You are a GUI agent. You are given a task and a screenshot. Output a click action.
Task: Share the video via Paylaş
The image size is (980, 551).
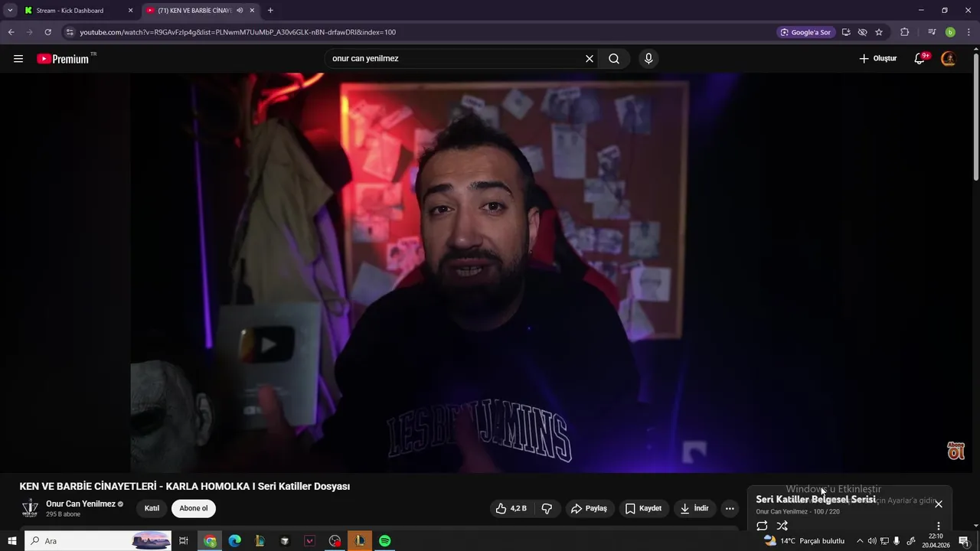[x=589, y=508]
